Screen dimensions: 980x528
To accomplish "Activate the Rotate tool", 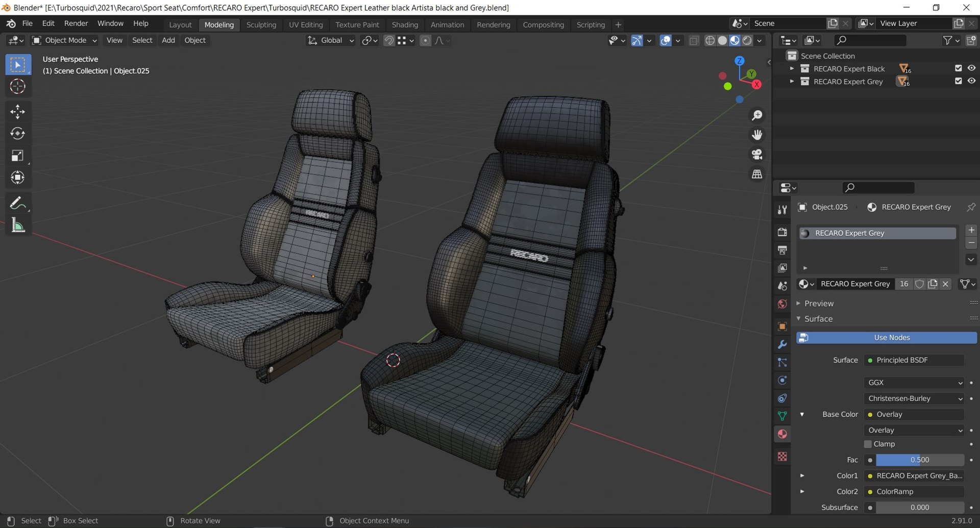I will [x=18, y=133].
